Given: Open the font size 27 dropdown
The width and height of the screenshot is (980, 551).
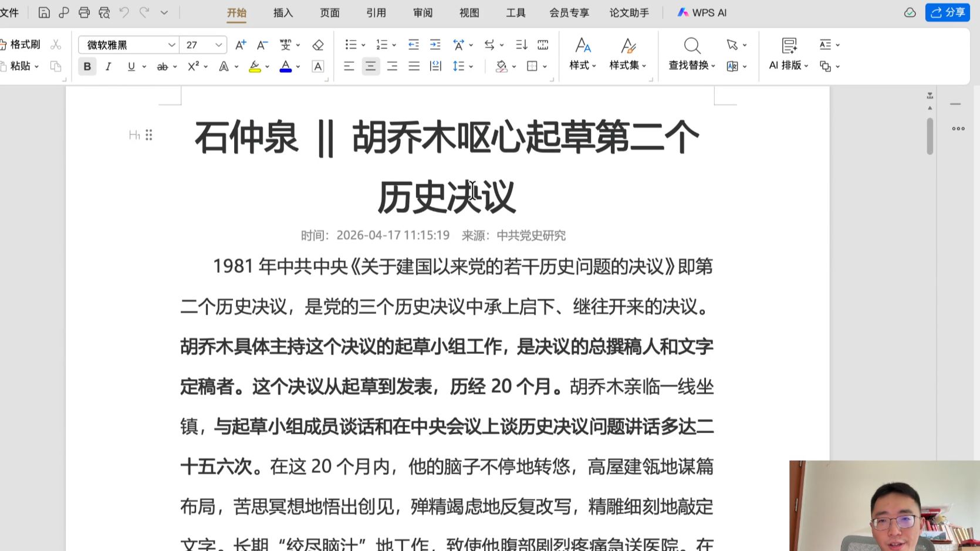Looking at the screenshot, I should [218, 45].
